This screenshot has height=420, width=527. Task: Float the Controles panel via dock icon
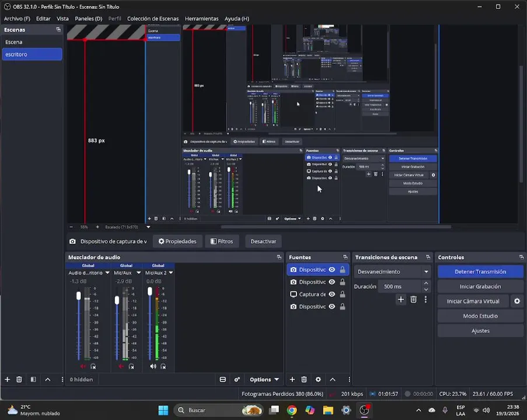point(521,257)
